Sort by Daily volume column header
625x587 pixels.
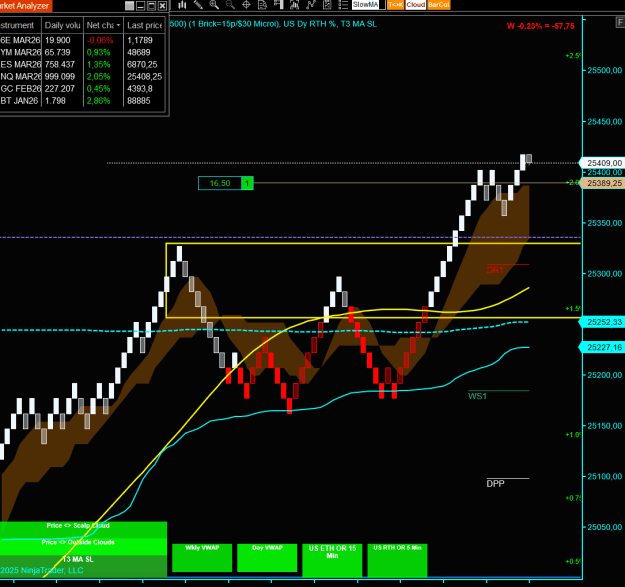coord(62,25)
